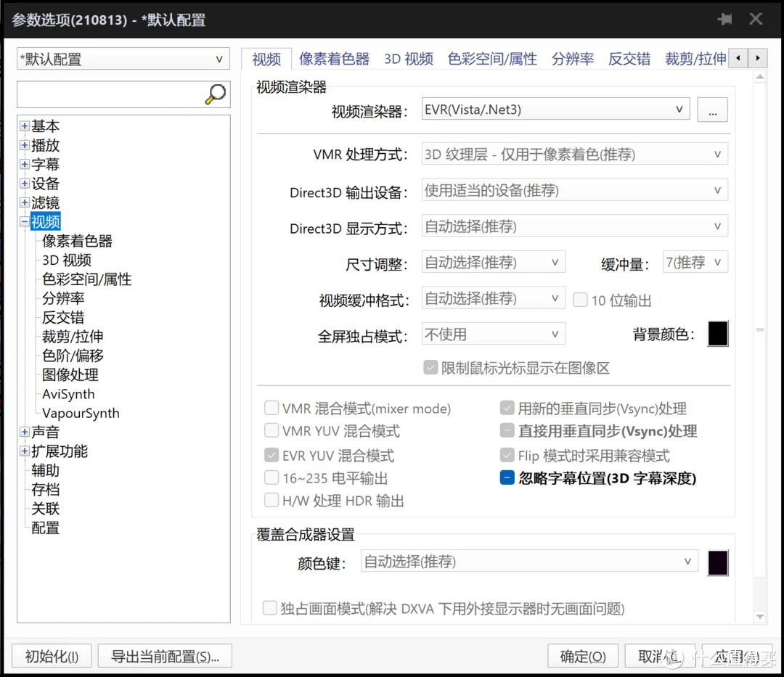This screenshot has height=677, width=784.
Task: Open the 缓冲量 dropdown
Action: click(x=695, y=262)
